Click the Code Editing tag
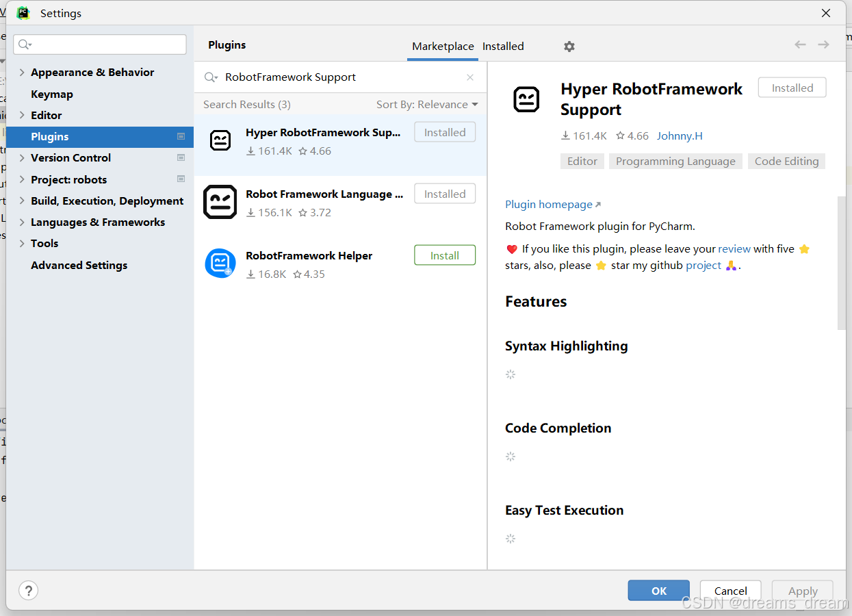This screenshot has width=852, height=616. pyautogui.click(x=787, y=162)
